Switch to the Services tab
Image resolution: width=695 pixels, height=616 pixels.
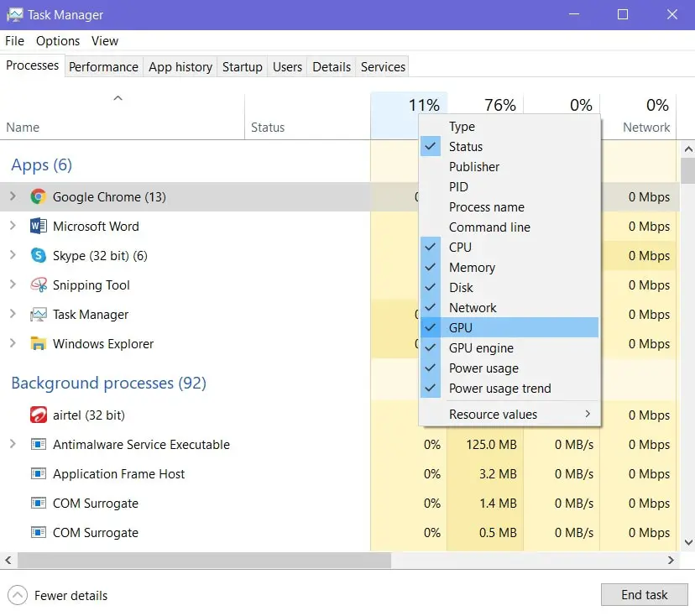383,67
